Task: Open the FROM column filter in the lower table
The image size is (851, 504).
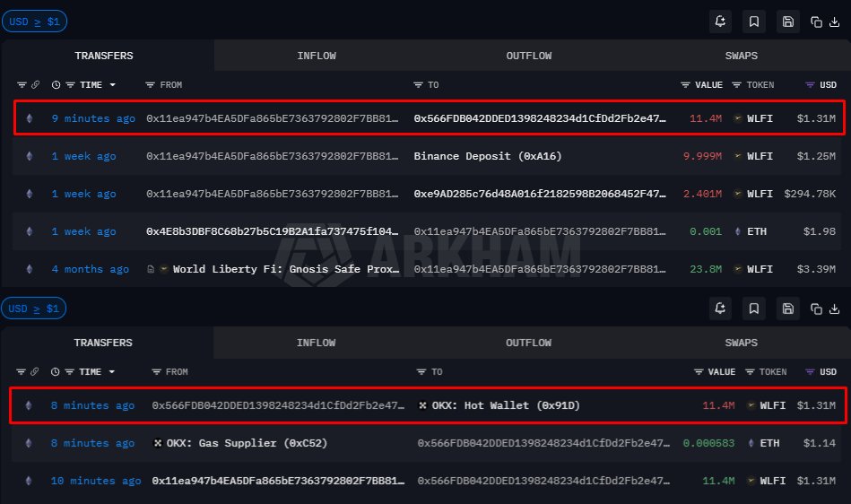Action: (156, 372)
